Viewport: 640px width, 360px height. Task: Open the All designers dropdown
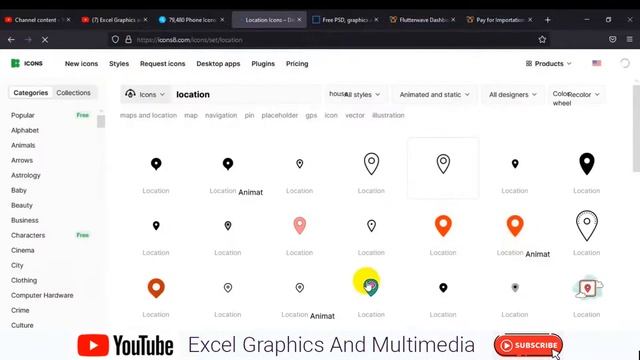(513, 95)
